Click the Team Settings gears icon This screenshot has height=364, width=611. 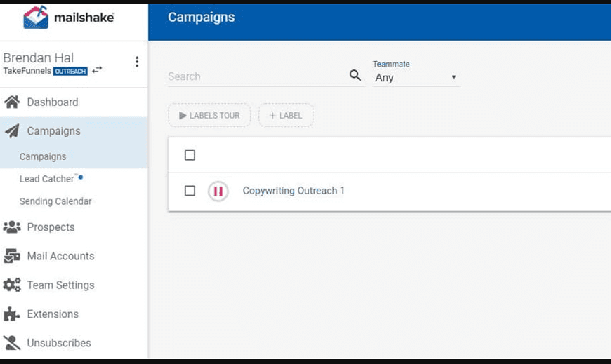tap(12, 285)
